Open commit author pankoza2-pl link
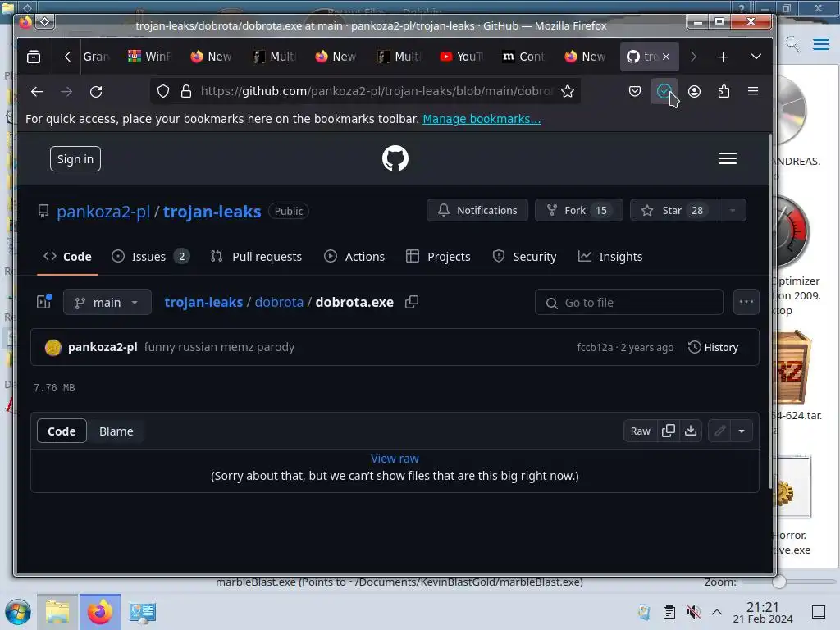 pos(103,347)
